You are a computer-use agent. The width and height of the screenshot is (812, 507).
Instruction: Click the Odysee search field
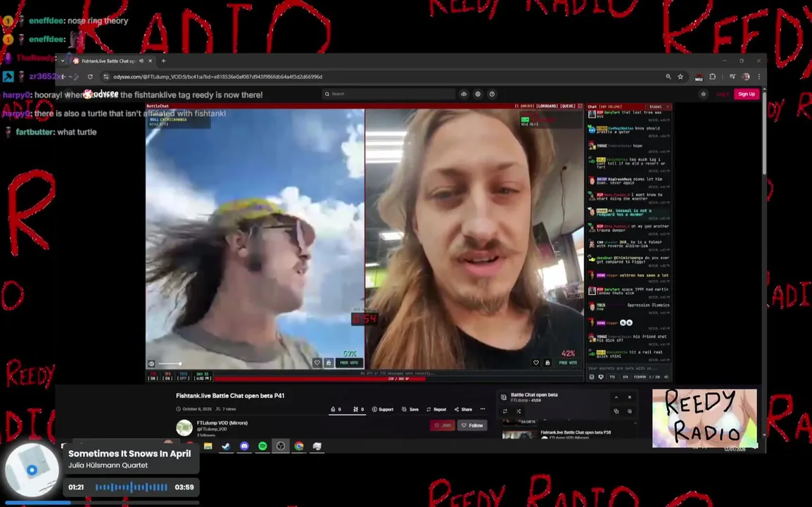(388, 94)
